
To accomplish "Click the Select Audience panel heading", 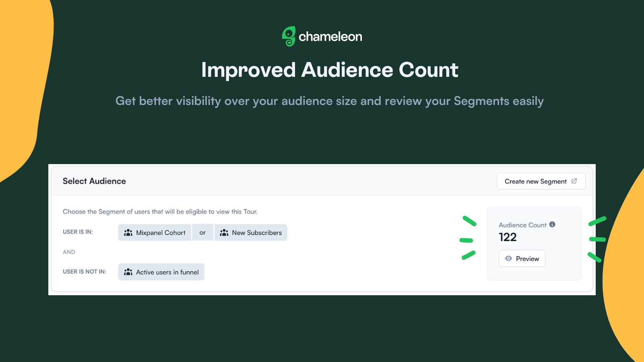I will (94, 181).
